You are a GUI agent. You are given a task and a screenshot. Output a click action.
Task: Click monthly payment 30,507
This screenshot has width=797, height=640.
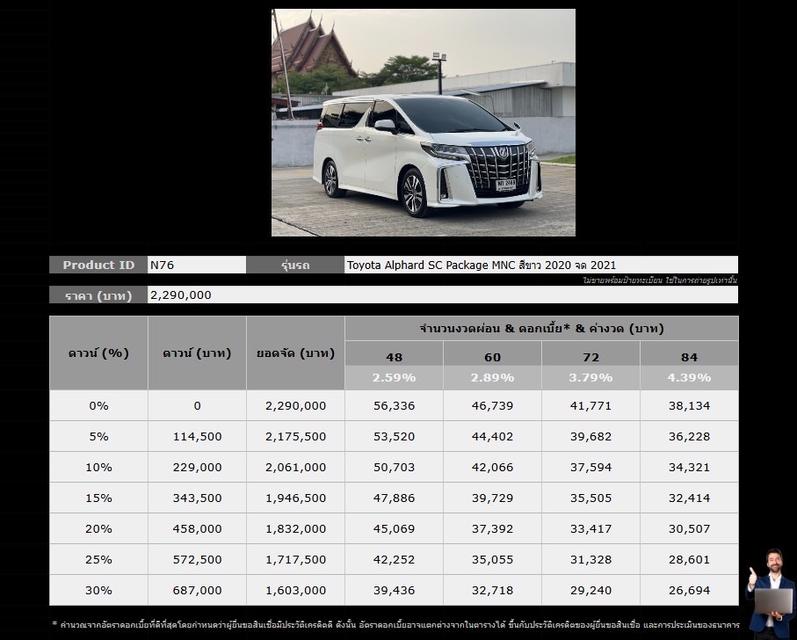(x=689, y=529)
